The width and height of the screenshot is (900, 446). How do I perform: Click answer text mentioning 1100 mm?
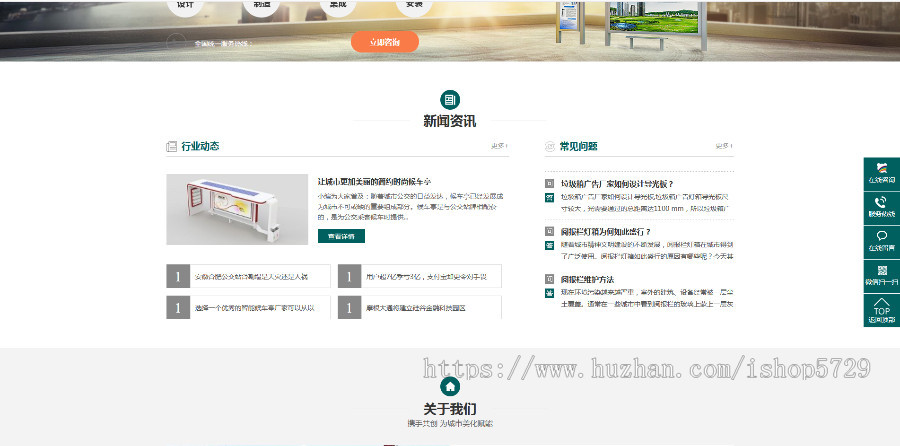click(647, 203)
